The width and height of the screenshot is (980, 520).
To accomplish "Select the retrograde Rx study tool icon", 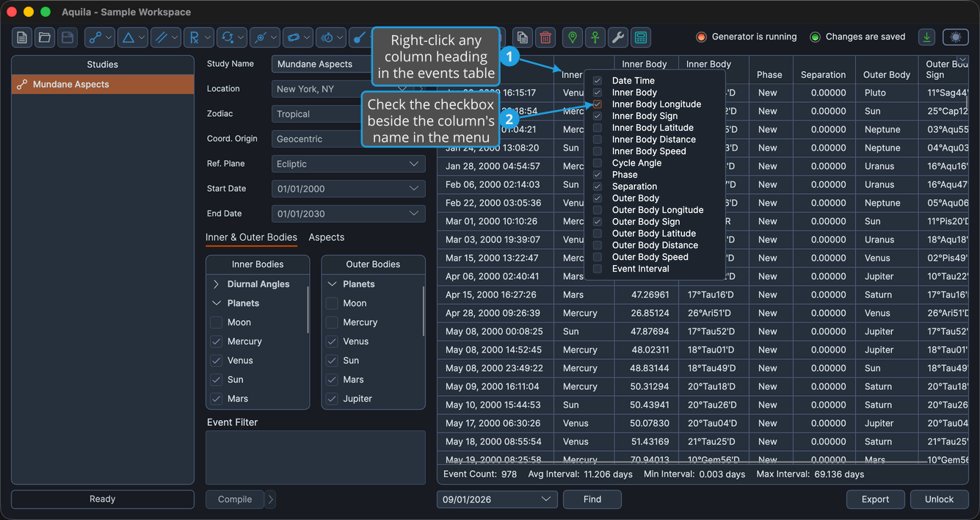I will [x=194, y=37].
